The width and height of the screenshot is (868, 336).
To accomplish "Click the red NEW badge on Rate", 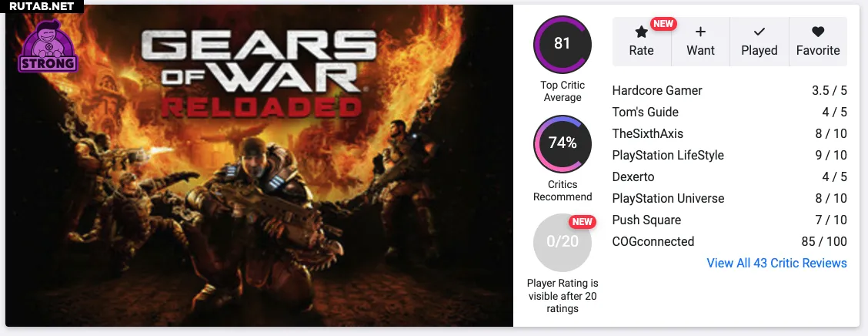I will [663, 23].
